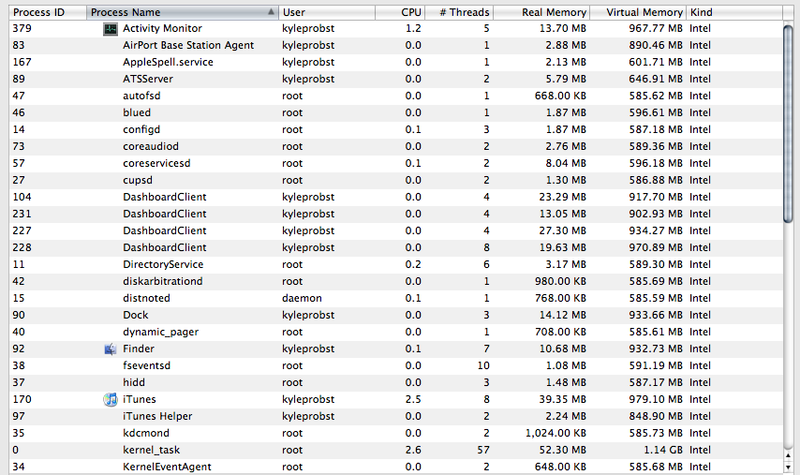Viewport: 800px width, 475px height.
Task: Toggle Process Name sort order arrow
Action: click(271, 12)
